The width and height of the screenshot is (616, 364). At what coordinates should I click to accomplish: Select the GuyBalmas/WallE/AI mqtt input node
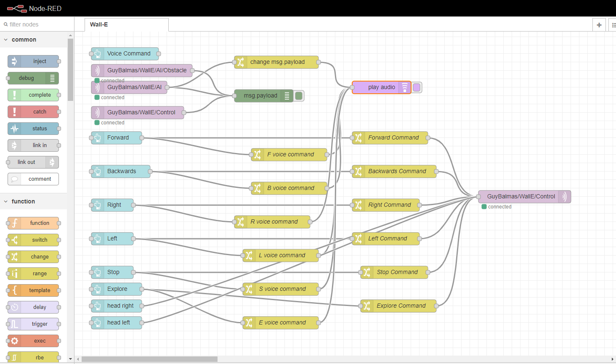pyautogui.click(x=129, y=87)
